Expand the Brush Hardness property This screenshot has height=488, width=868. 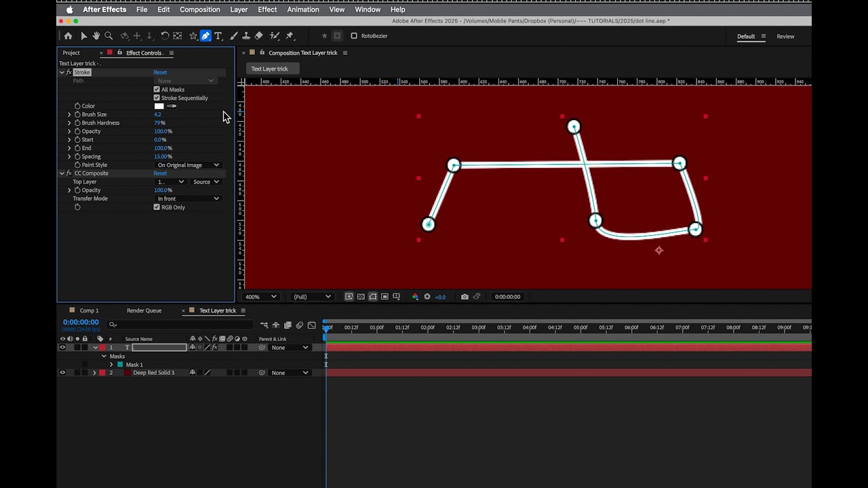69,123
